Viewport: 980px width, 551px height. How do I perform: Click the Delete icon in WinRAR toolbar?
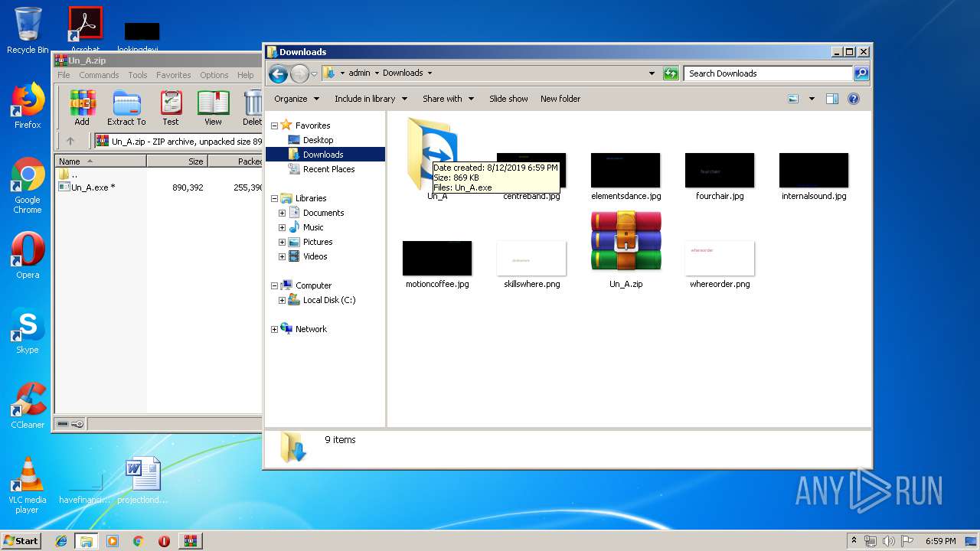pos(253,108)
